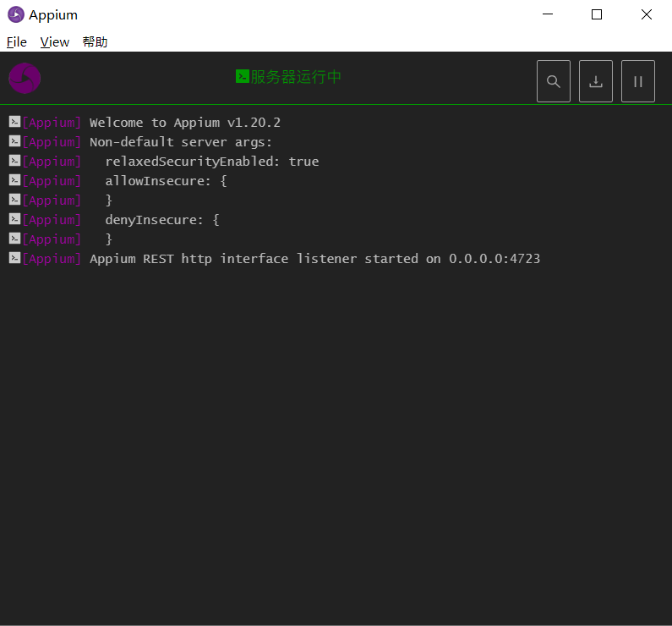Minimize the Appium window
The width and height of the screenshot is (672, 626).
[548, 14]
